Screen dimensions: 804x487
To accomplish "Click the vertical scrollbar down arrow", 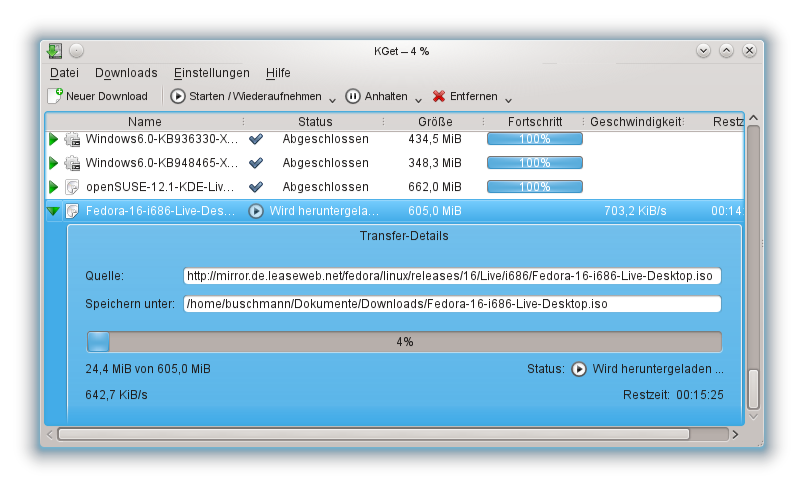I will [753, 417].
